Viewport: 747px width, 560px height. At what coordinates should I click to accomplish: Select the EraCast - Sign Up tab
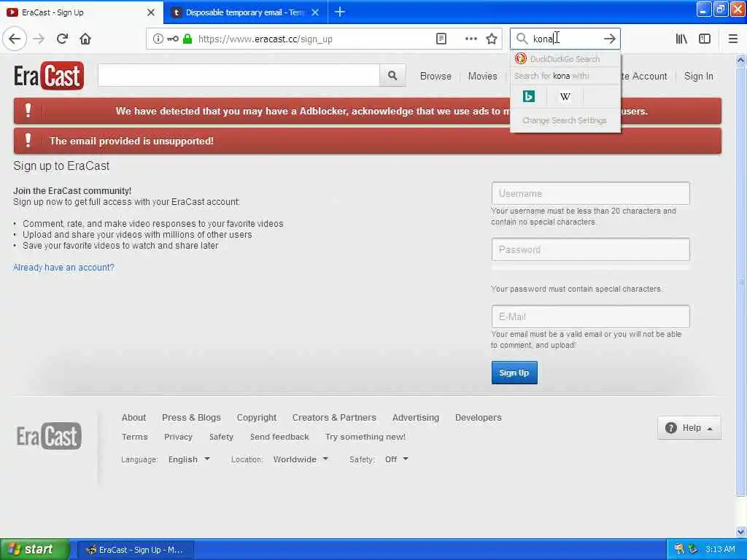[x=80, y=12]
